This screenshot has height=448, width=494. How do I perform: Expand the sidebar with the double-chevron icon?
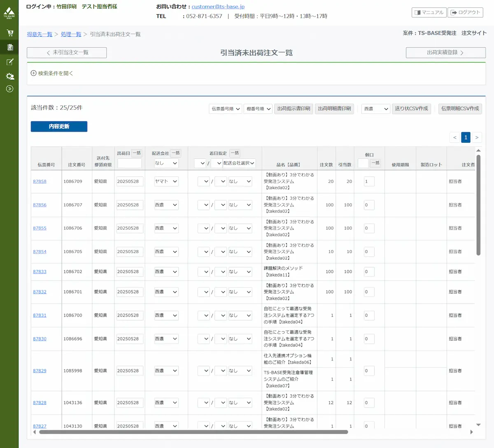tap(9, 88)
